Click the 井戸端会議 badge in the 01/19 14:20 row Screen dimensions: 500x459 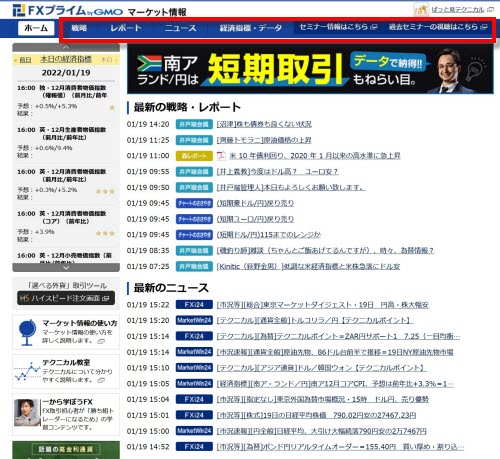[194, 124]
